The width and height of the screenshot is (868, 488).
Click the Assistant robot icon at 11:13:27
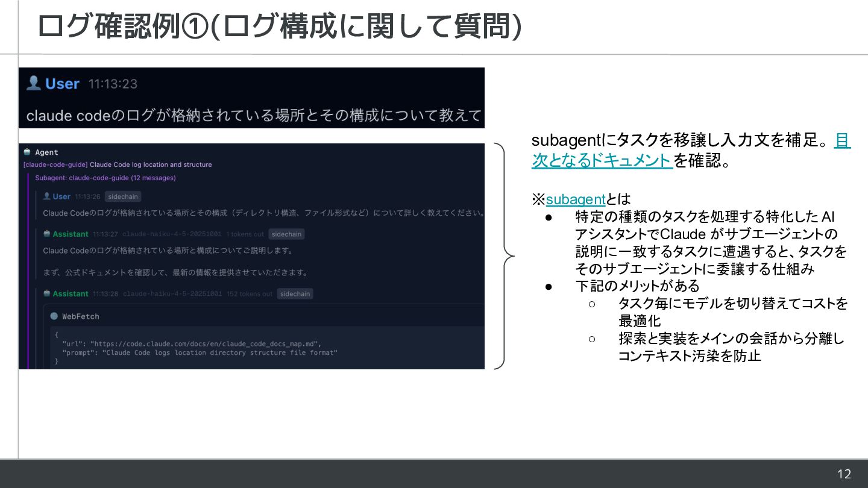click(47, 234)
